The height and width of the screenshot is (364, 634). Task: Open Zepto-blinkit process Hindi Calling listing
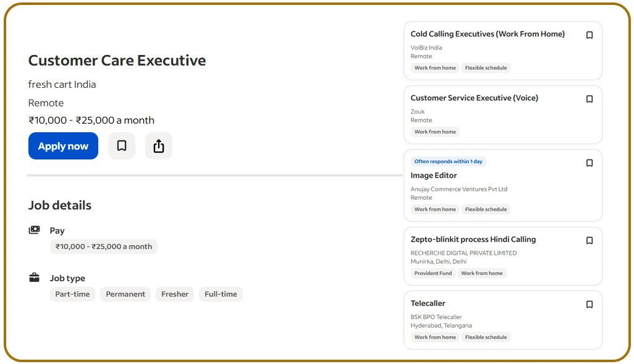[x=473, y=239]
